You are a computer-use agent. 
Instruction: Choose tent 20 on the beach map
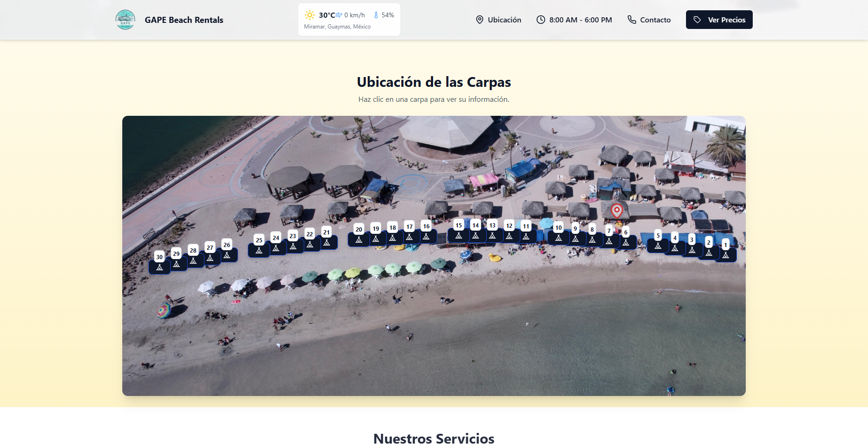[359, 239]
